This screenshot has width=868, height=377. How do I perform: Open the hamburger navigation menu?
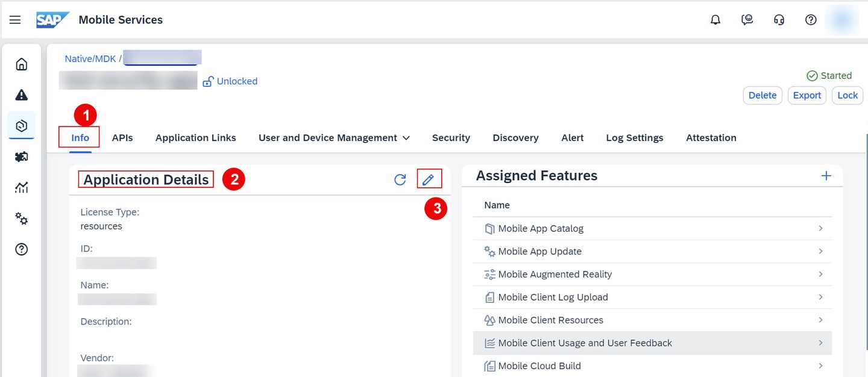point(15,20)
